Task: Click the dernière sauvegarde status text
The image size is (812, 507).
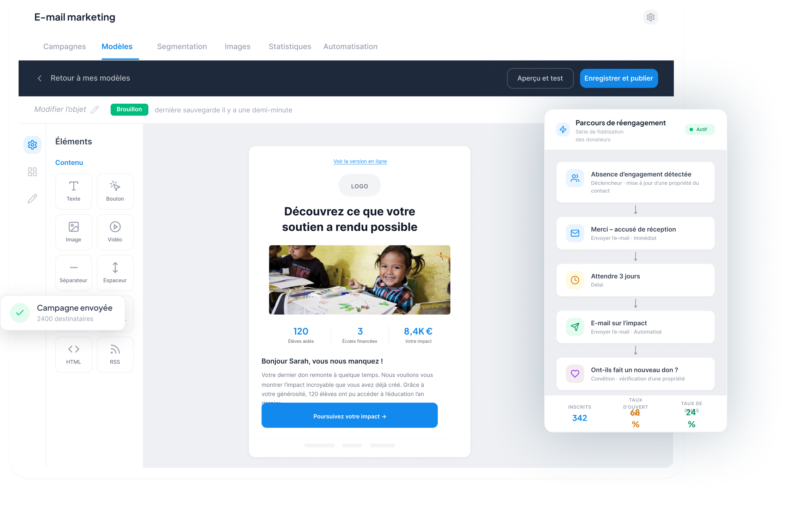Action: pyautogui.click(x=223, y=110)
